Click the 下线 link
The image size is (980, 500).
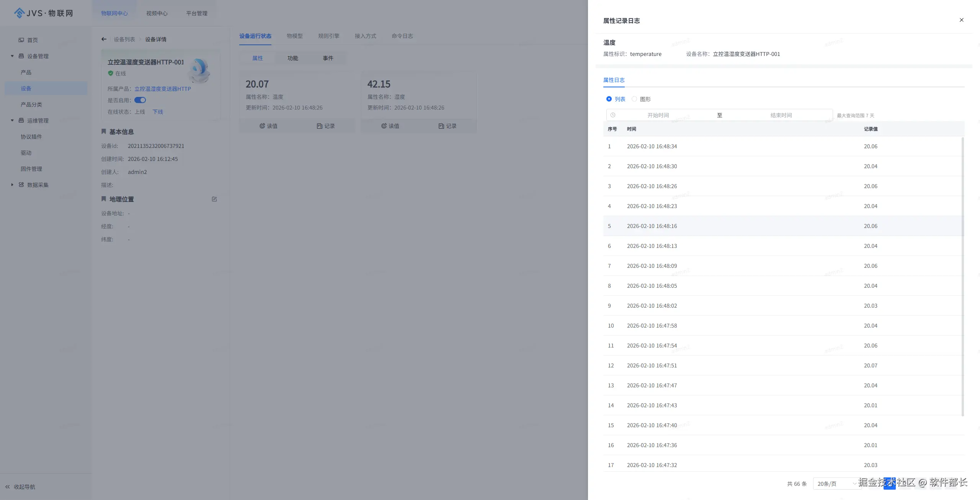(158, 112)
